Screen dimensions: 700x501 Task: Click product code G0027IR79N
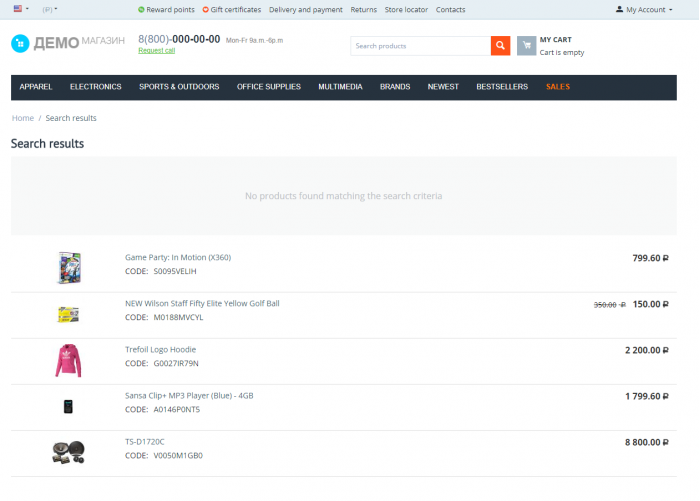click(176, 363)
